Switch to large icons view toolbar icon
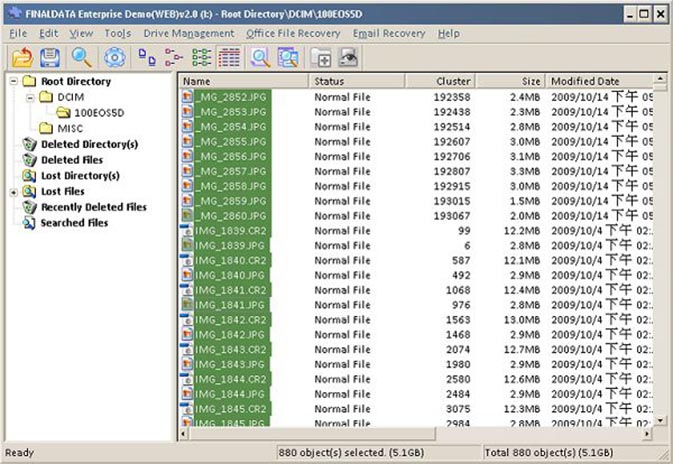Image resolution: width=673 pixels, height=464 pixels. point(147,58)
